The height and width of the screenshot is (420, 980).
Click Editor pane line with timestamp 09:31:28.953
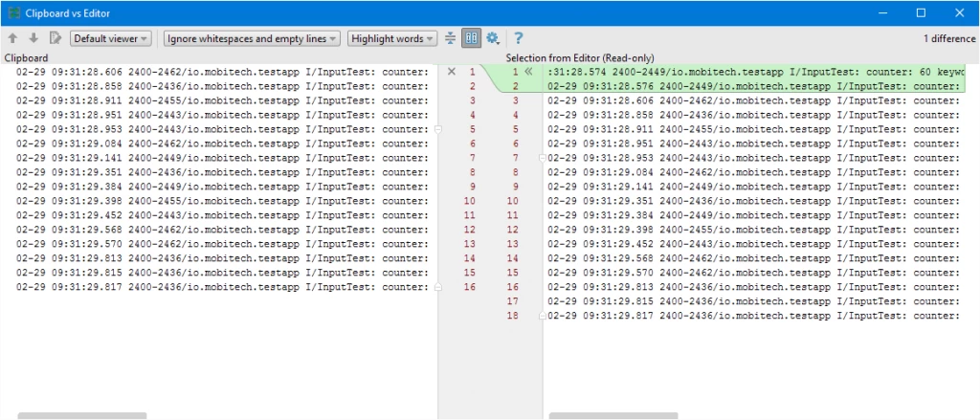[754, 158]
